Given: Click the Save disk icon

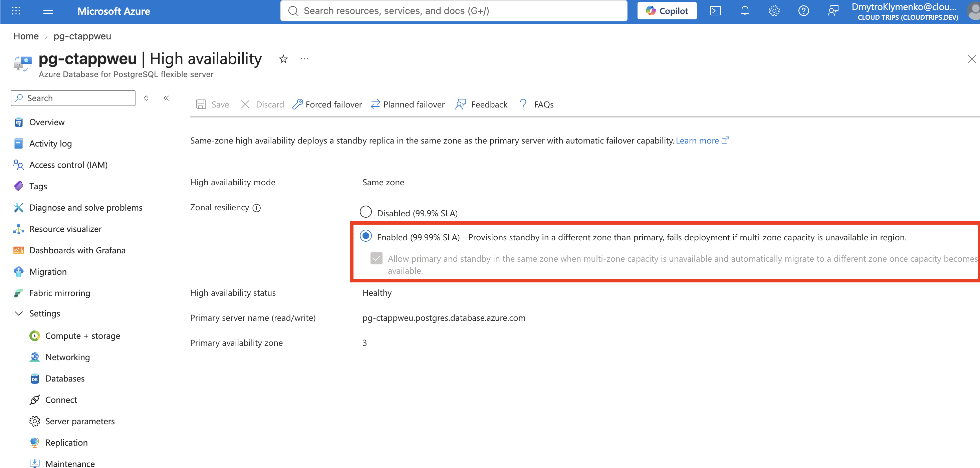Looking at the screenshot, I should pyautogui.click(x=201, y=104).
